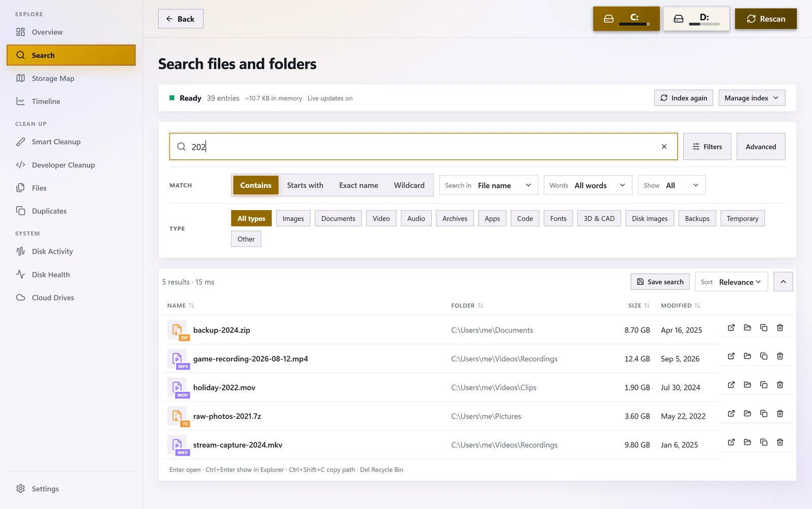Filter results by Video type
The height and width of the screenshot is (509, 812).
click(x=381, y=219)
